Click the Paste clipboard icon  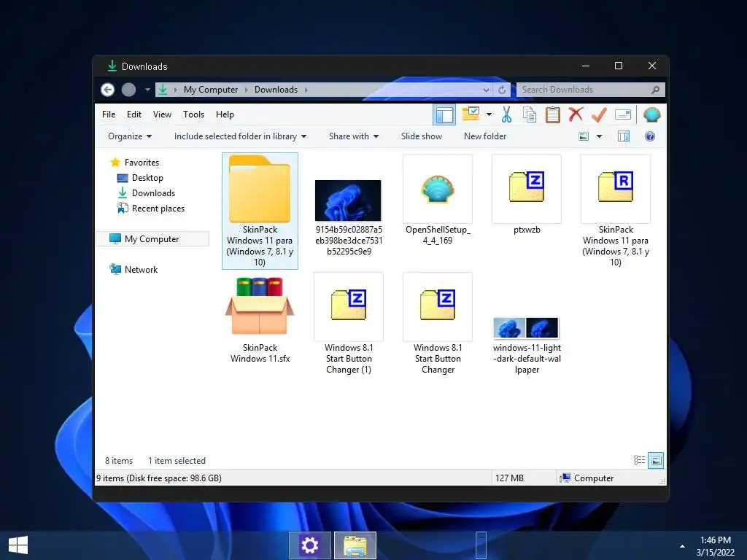[553, 114]
